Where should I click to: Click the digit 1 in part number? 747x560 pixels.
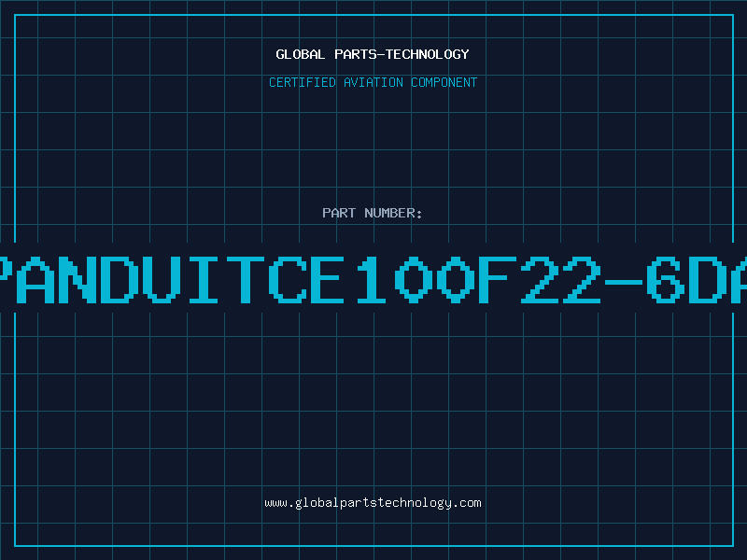pyautogui.click(x=372, y=280)
